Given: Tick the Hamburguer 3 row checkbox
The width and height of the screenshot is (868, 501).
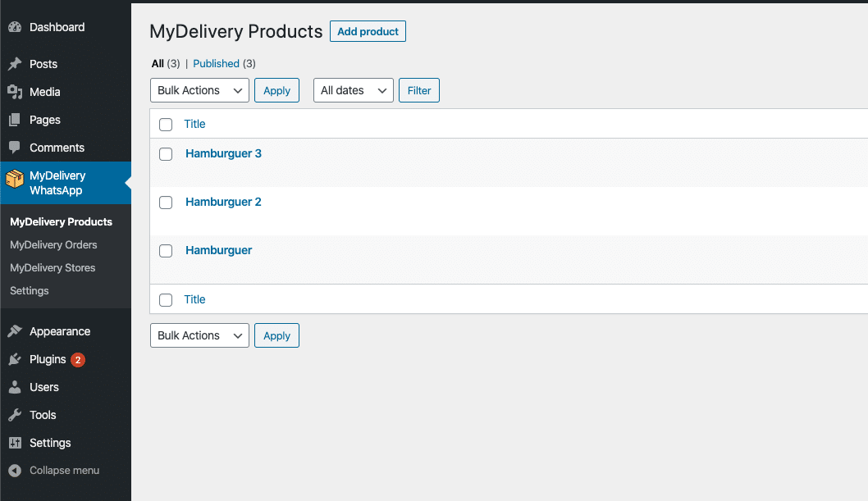Looking at the screenshot, I should click(x=166, y=154).
